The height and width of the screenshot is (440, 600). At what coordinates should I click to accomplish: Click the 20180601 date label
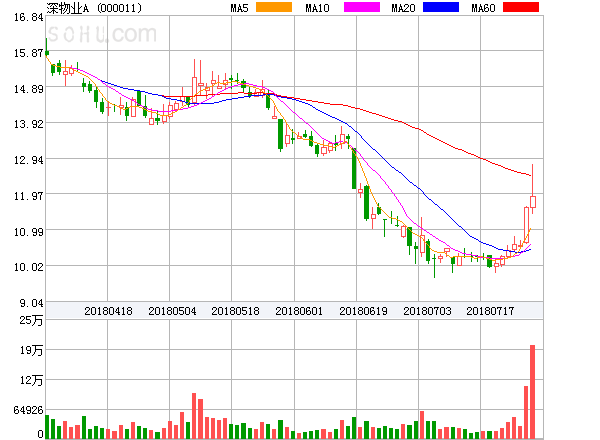(299, 311)
